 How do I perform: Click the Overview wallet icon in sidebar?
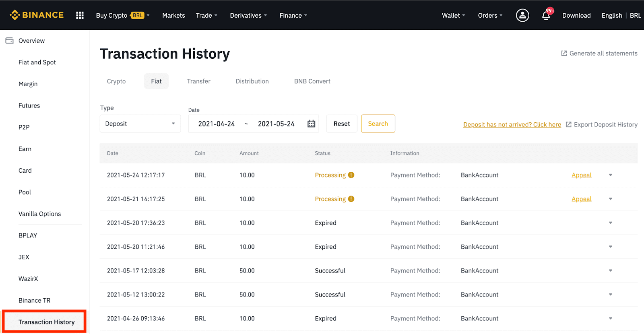coord(9,41)
